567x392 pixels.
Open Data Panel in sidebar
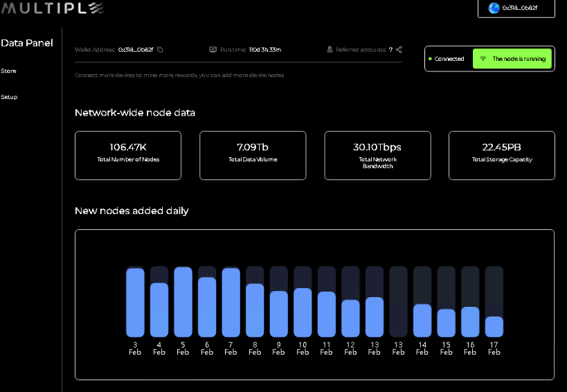[27, 43]
